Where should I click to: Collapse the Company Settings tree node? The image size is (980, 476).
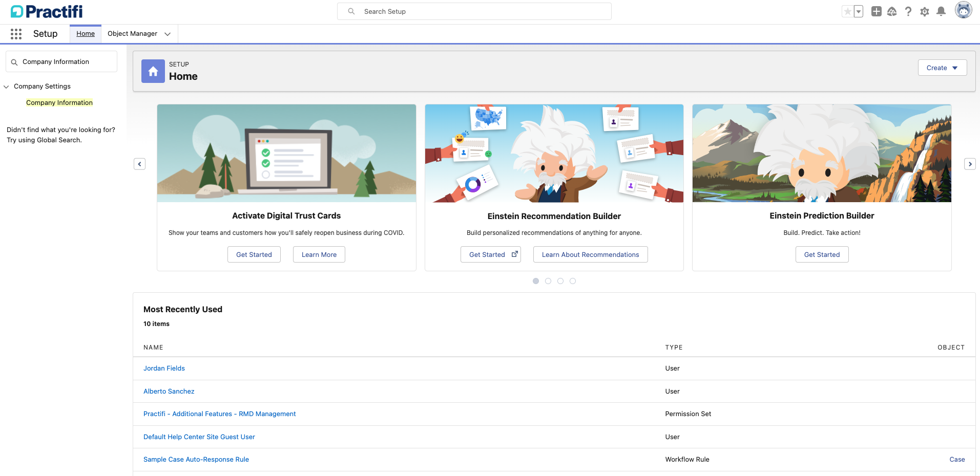(7, 86)
